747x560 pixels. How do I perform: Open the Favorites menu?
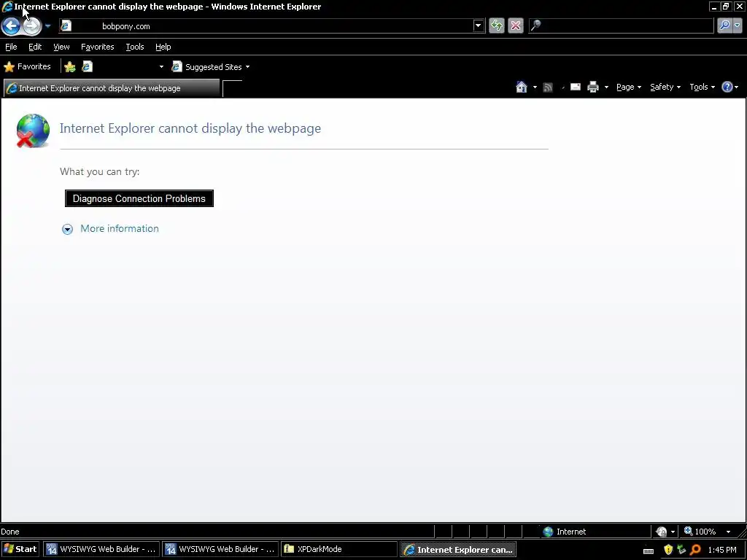pyautogui.click(x=97, y=47)
